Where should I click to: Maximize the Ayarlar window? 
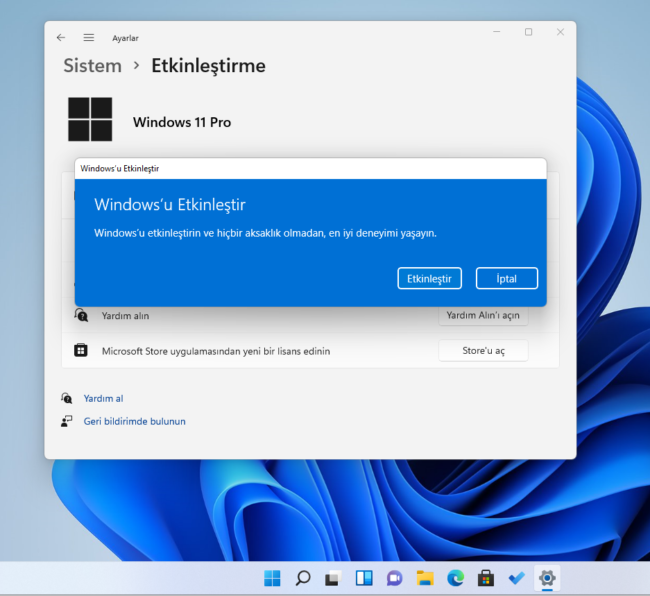click(529, 32)
